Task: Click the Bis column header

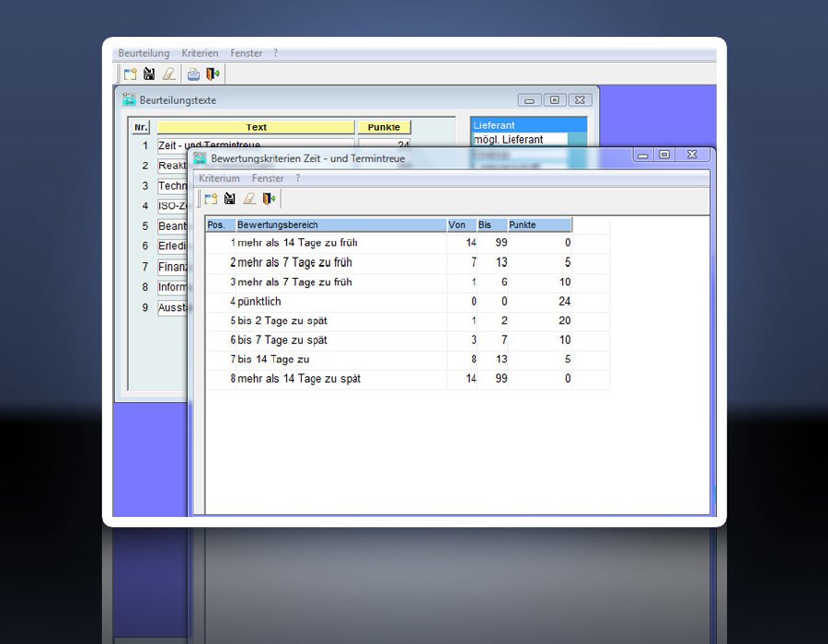Action: [x=492, y=224]
